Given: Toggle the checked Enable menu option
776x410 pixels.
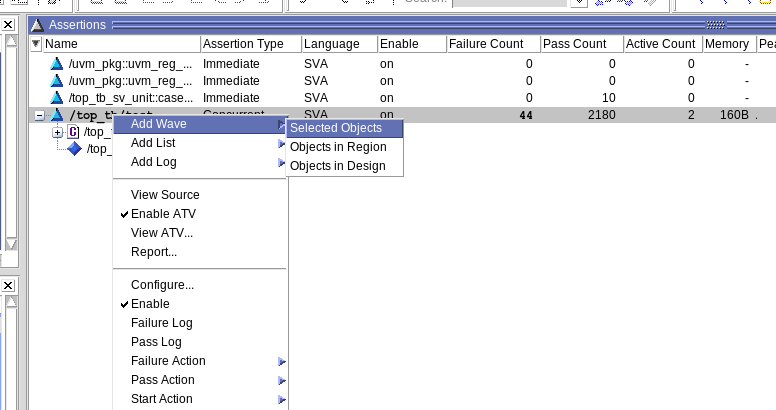Looking at the screenshot, I should click(x=150, y=304).
